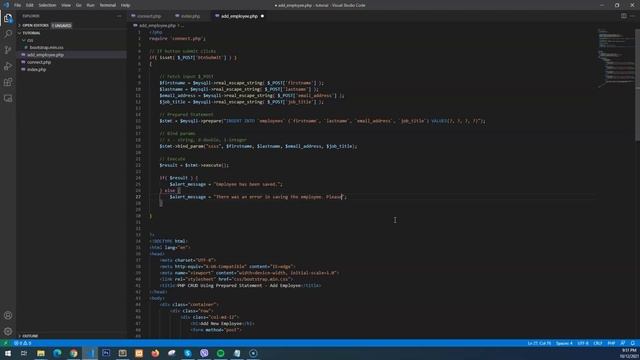
Task: Open File Explorer from the taskbar
Action: (x=40, y=353)
